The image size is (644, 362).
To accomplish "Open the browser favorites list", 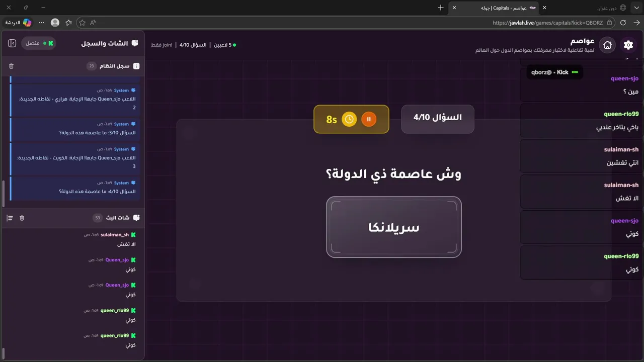I will point(69,23).
